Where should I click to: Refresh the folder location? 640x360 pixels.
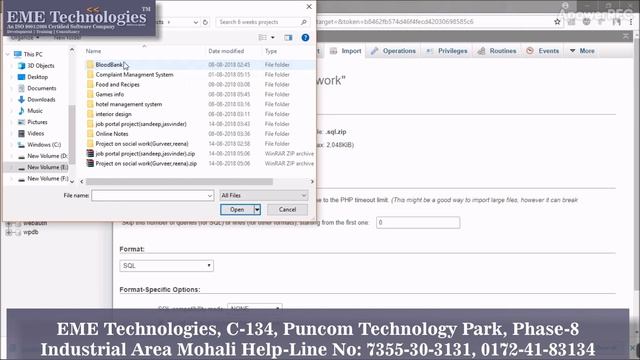pyautogui.click(x=205, y=22)
